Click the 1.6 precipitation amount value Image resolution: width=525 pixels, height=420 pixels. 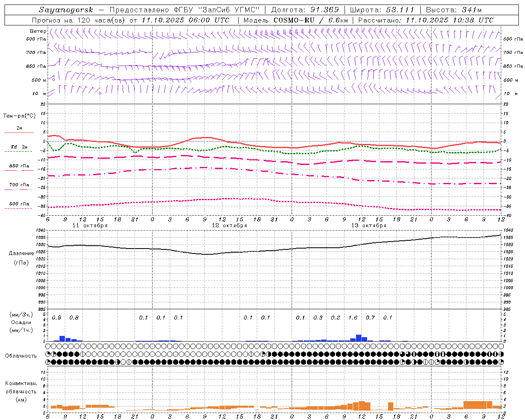click(353, 318)
